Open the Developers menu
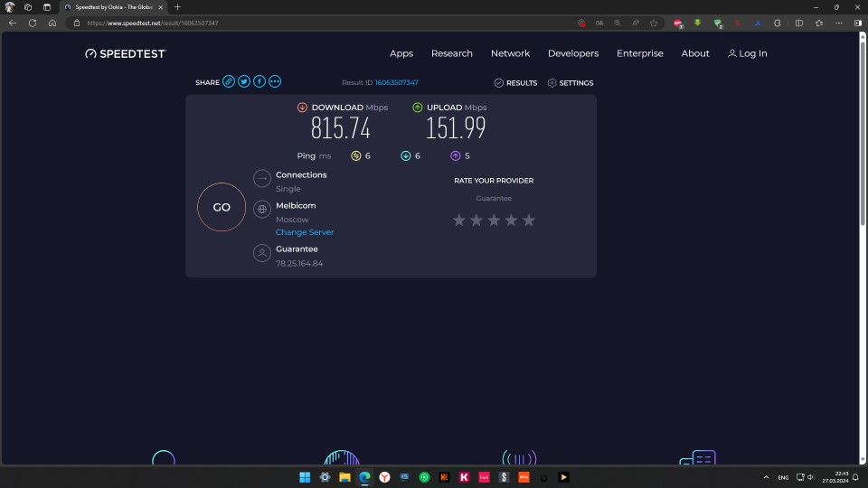Viewport: 868px width, 488px height. 573,53
